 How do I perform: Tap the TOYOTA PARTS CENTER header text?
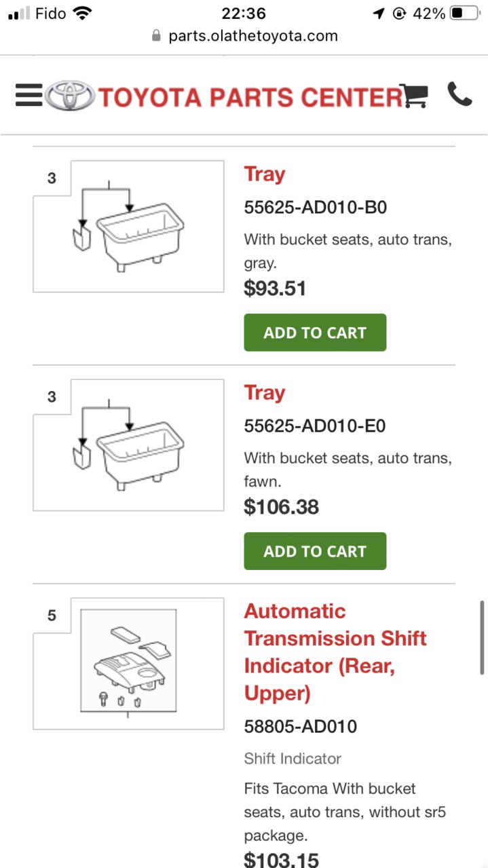click(251, 97)
